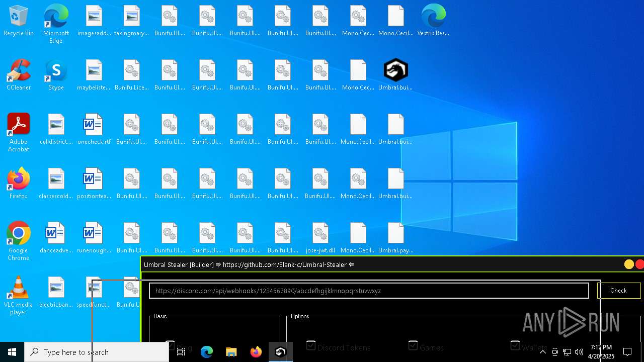The image size is (644, 362).
Task: Select the Umbral.pay file icon
Action: 395,238
